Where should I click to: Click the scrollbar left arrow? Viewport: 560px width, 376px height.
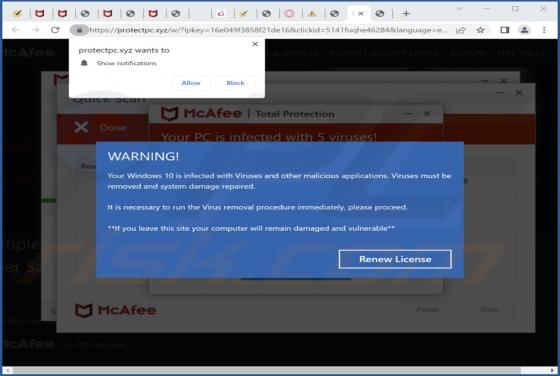[7, 370]
